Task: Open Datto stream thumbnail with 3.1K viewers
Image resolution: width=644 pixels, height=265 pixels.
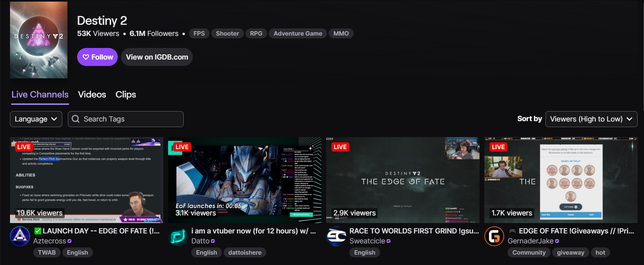Action: 245,180
